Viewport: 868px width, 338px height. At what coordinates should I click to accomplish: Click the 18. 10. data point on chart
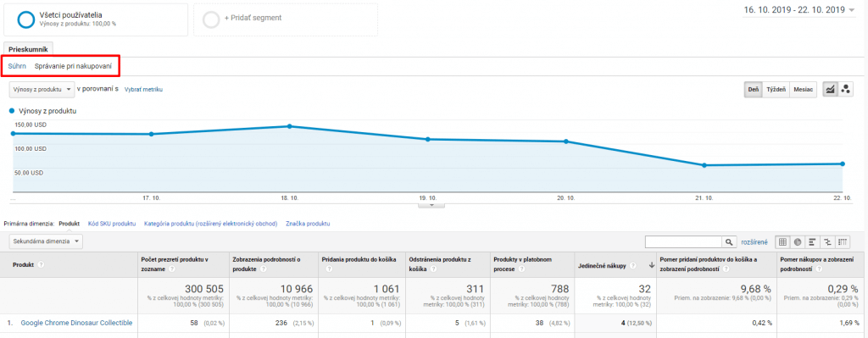pyautogui.click(x=289, y=126)
